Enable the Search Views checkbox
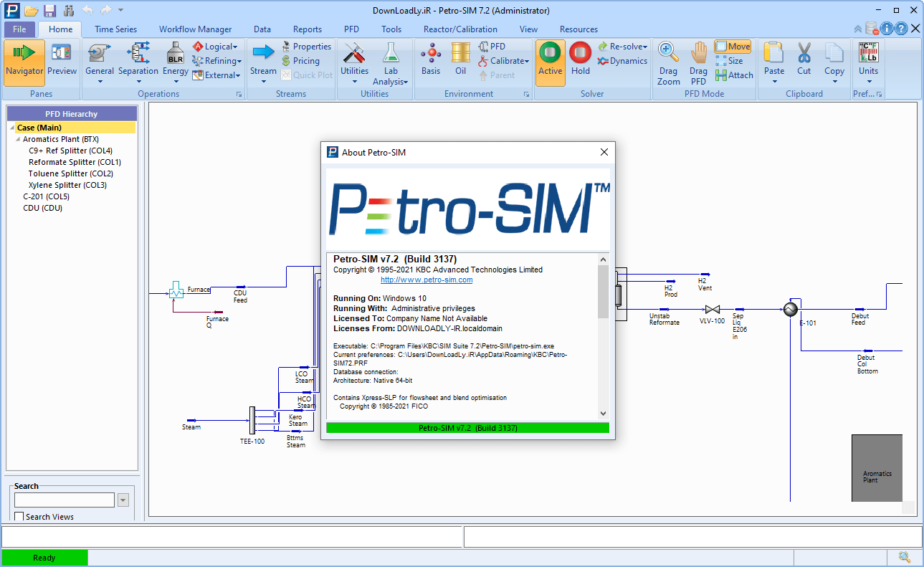924x567 pixels. pyautogui.click(x=19, y=517)
